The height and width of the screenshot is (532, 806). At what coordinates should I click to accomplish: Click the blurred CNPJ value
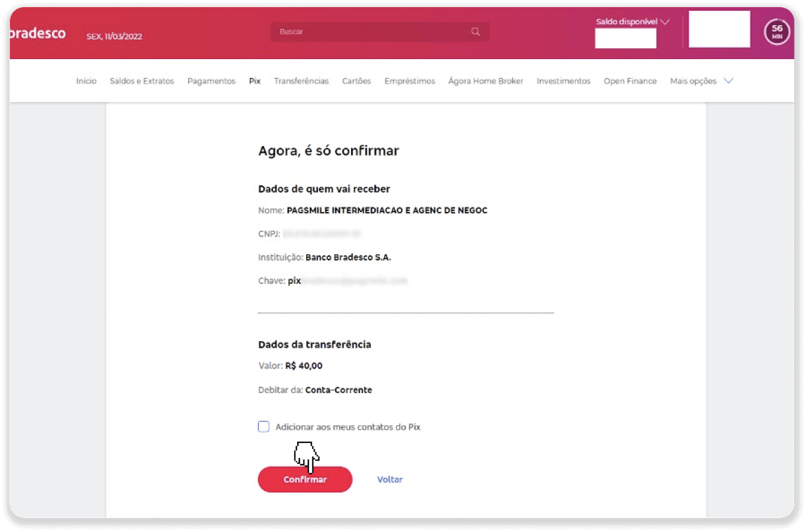click(322, 233)
